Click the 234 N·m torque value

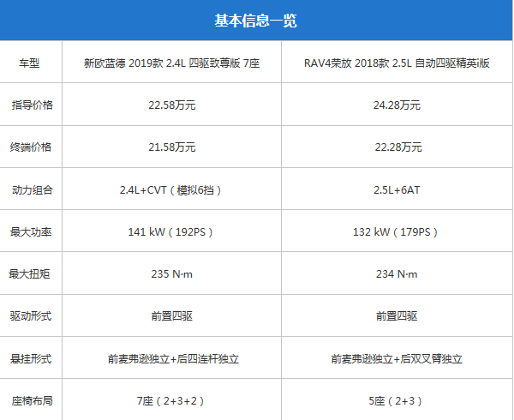pyautogui.click(x=397, y=273)
